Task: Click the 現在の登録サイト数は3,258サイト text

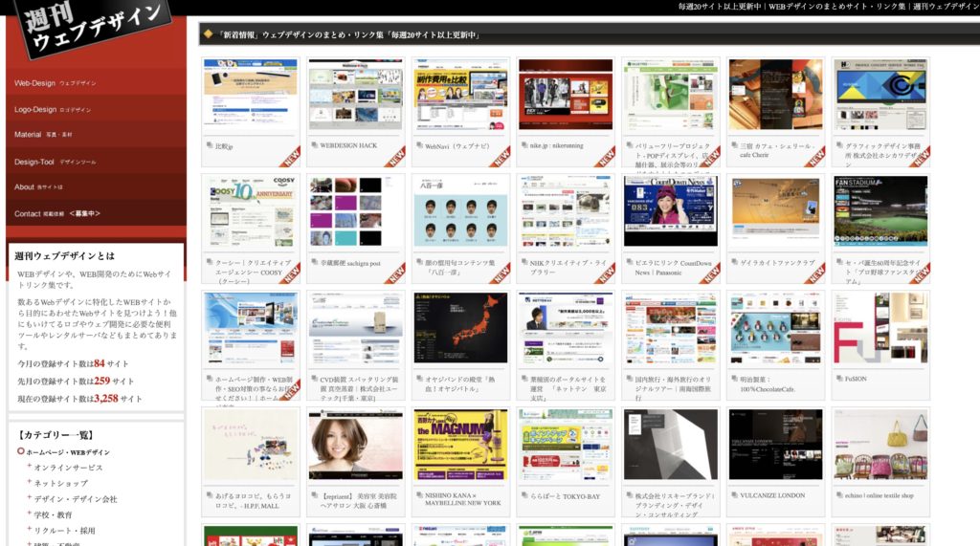Action: coord(80,399)
